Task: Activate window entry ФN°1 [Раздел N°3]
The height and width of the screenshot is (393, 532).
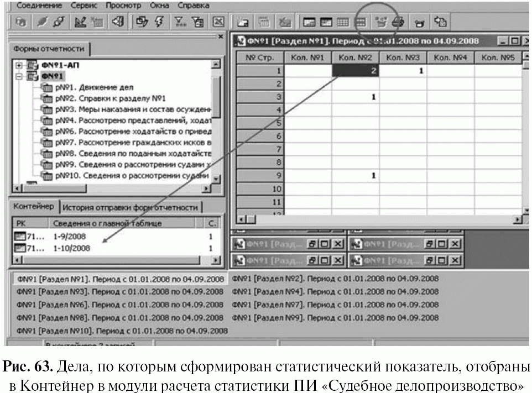Action: click(120, 292)
